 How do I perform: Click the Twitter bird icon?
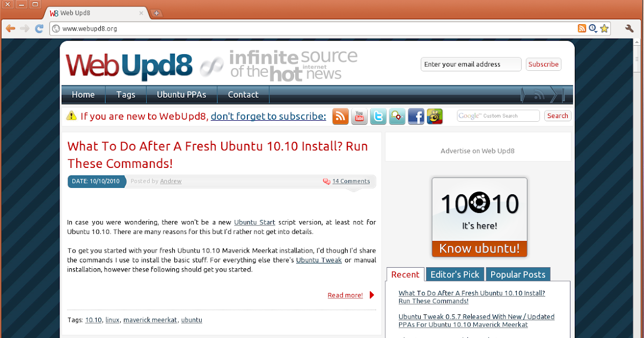coord(378,116)
